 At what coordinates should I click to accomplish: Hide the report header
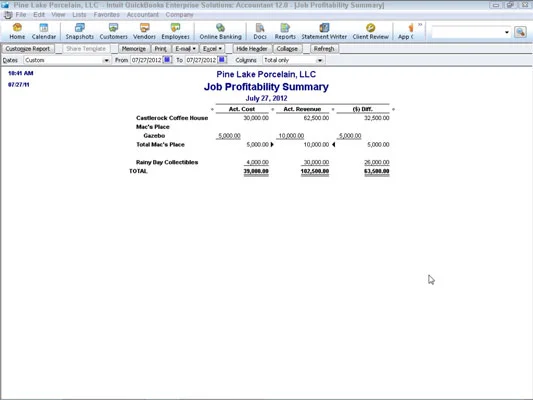point(252,49)
